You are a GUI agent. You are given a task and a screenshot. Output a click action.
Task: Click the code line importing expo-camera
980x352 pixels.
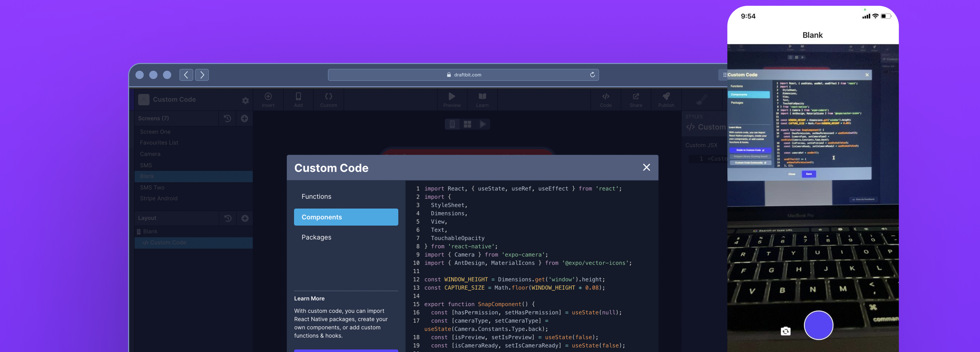486,255
